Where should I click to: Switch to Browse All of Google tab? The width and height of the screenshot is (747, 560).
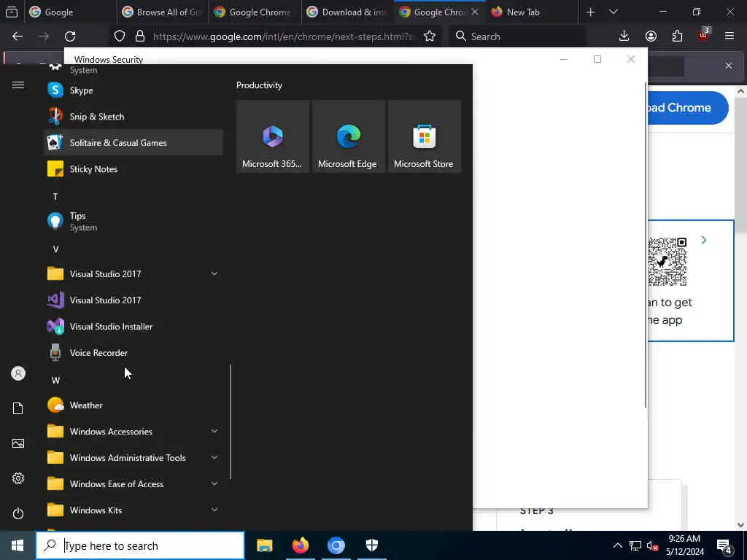[x=163, y=12]
